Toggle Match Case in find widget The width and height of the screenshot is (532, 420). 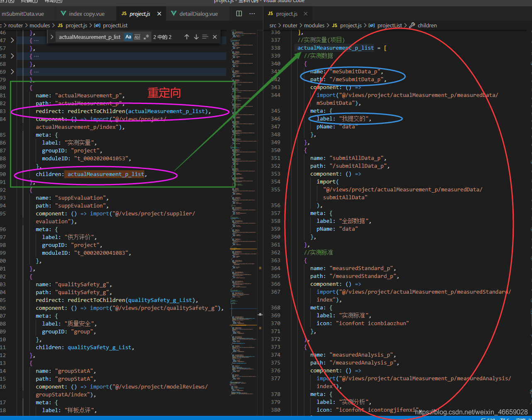[129, 37]
